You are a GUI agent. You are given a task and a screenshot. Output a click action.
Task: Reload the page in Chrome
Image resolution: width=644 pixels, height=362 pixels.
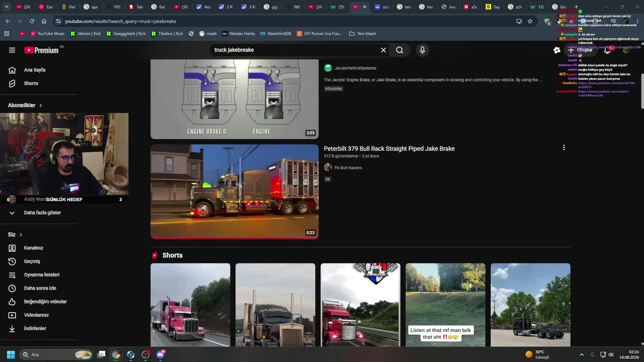coord(32,21)
